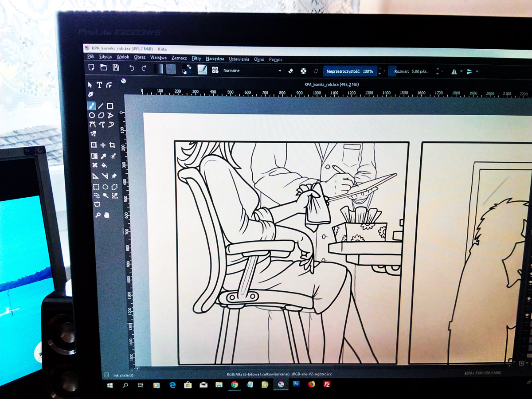
Task: Expand horizontal mirror options arrow
Action: click(x=461, y=71)
